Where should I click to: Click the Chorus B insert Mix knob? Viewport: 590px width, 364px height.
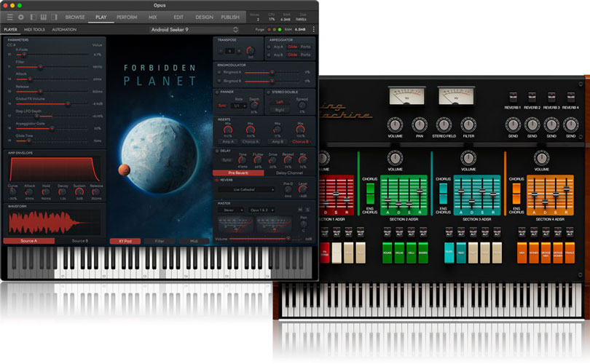300,130
